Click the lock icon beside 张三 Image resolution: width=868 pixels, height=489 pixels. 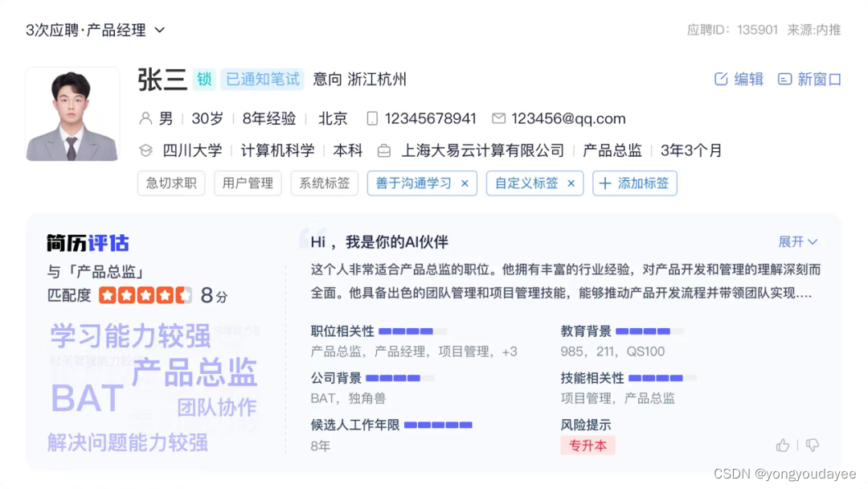click(x=204, y=80)
